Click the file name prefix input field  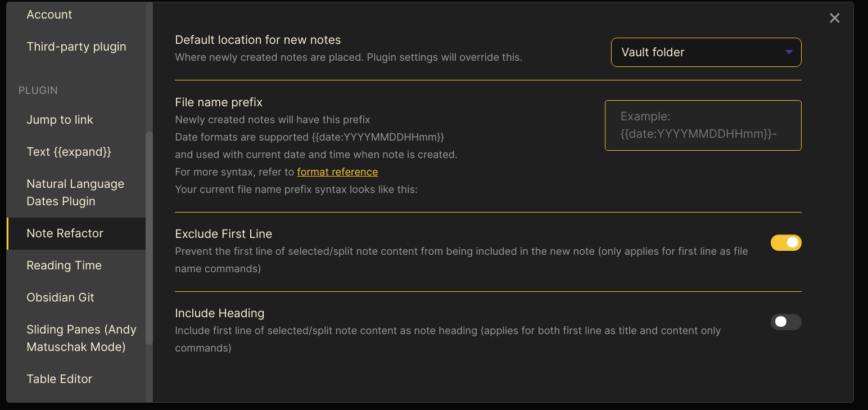pyautogui.click(x=703, y=125)
